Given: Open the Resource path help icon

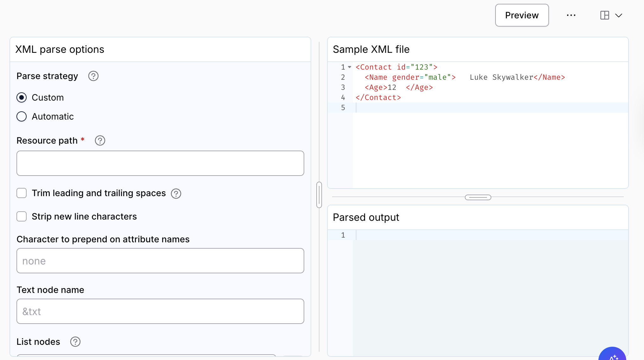Looking at the screenshot, I should (100, 140).
